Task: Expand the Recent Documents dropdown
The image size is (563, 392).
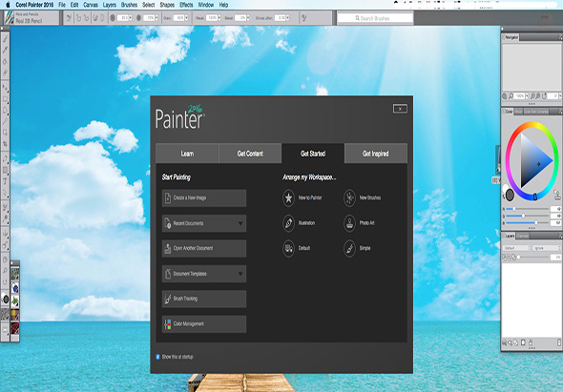Action: 240,223
